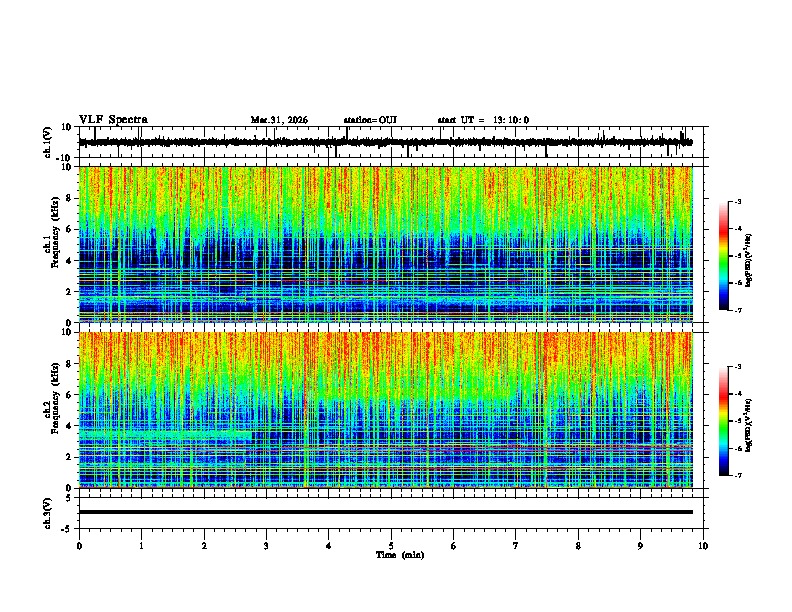Click the ch.1 "Frequency (kHz)" axis label

[x=55, y=232]
